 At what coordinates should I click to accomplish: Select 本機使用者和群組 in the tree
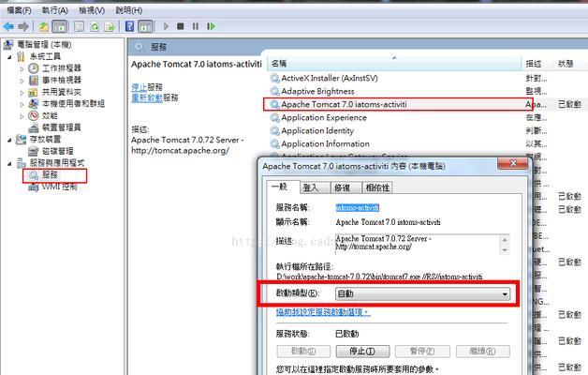73,104
